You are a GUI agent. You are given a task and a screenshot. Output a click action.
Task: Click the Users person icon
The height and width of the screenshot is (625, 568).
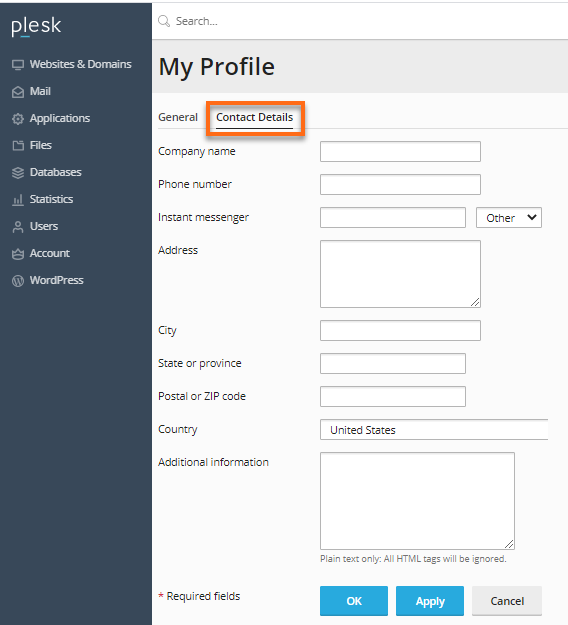coord(18,226)
